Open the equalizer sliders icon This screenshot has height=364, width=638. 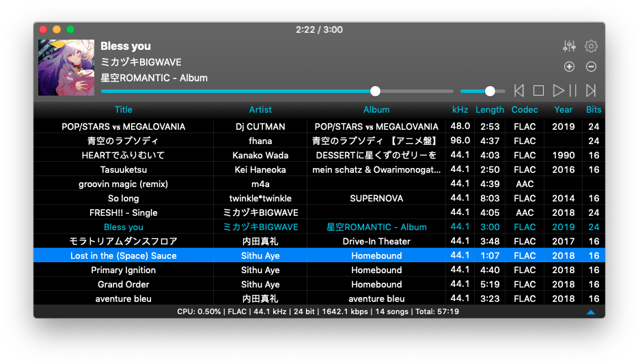[x=569, y=46]
